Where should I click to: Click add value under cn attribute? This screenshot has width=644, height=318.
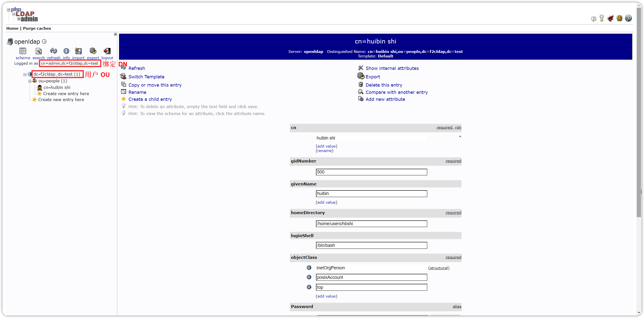pyautogui.click(x=326, y=146)
